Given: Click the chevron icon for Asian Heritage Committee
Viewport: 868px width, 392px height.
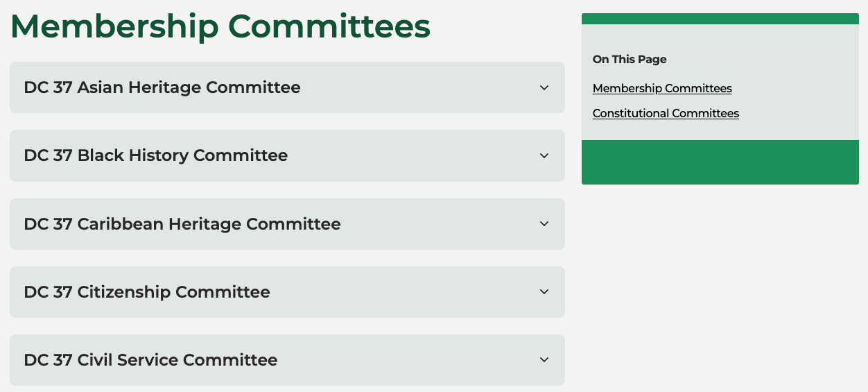Looking at the screenshot, I should pyautogui.click(x=544, y=88).
